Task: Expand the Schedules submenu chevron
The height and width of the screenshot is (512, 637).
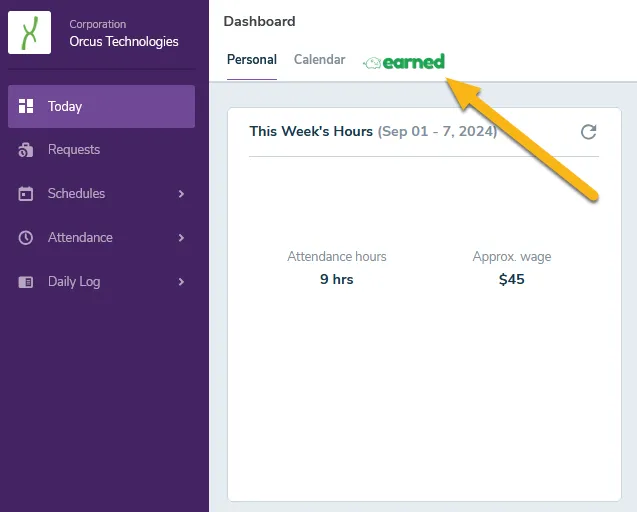Action: click(181, 194)
